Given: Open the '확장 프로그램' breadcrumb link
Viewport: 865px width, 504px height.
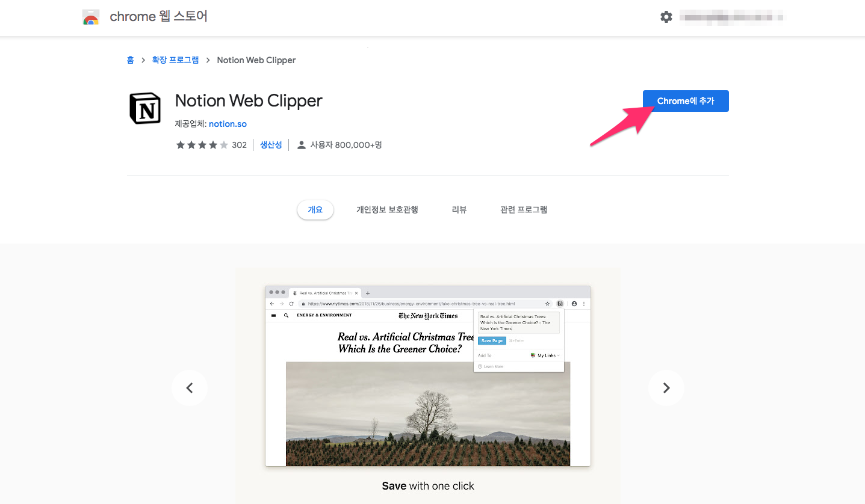Looking at the screenshot, I should [x=175, y=60].
